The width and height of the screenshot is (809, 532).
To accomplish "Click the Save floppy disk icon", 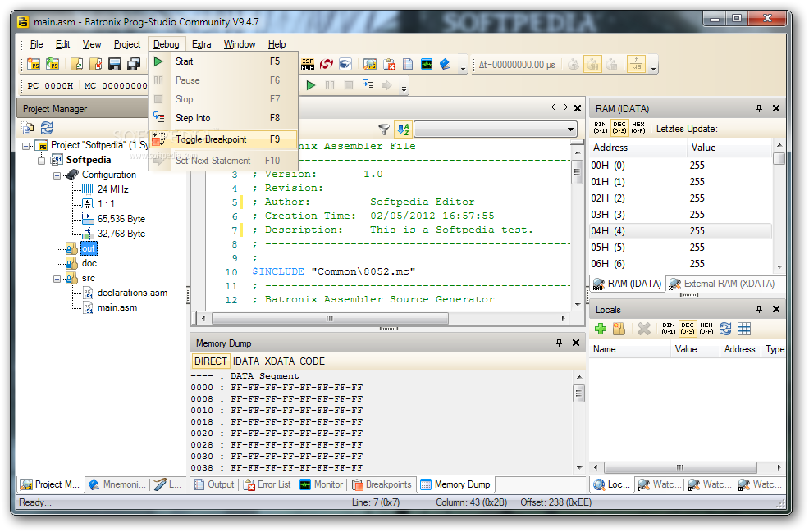I will (115, 65).
